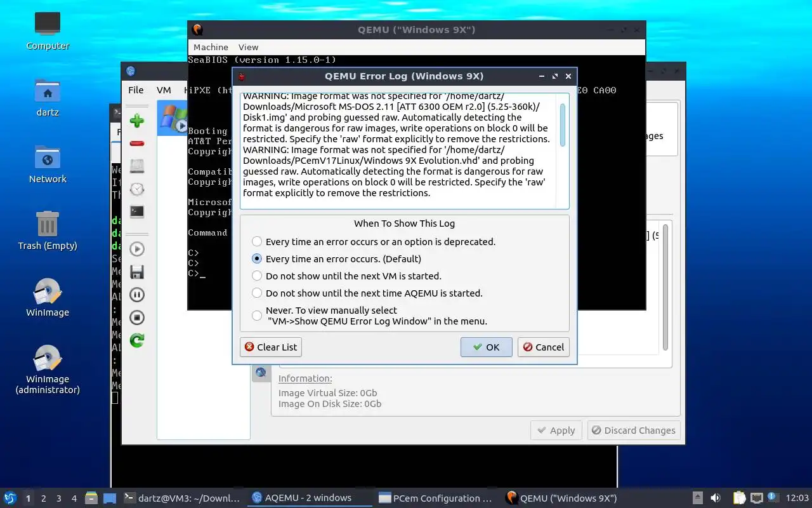Open the dartz home folder icon
This screenshot has width=812, height=508.
pyautogui.click(x=48, y=98)
